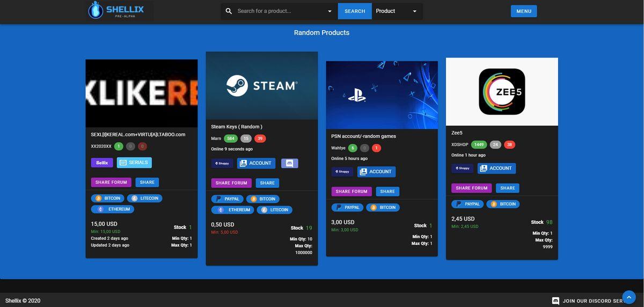Click ETHEREUM chip on the XX2020XX card

tap(113, 209)
